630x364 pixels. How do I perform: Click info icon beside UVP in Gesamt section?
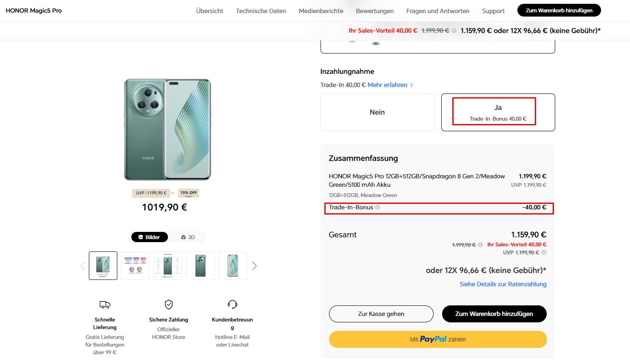pos(544,252)
